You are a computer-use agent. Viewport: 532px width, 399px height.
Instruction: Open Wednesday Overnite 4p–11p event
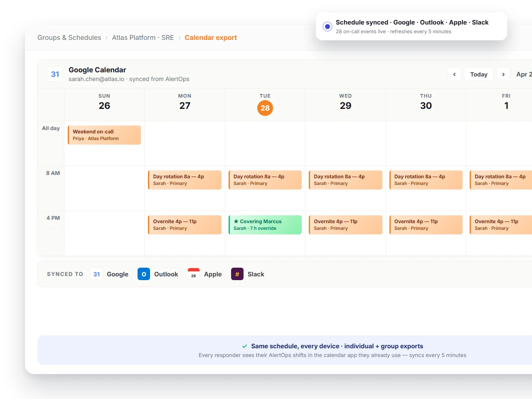point(345,225)
